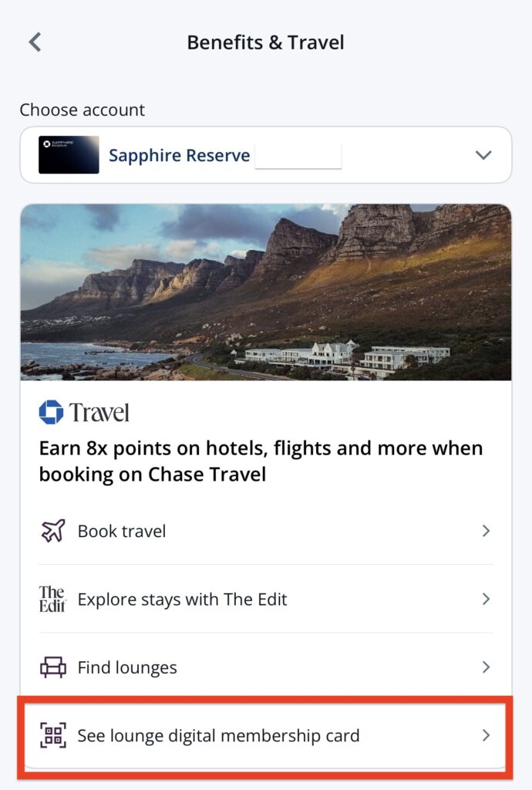Click the Earn 8x points headline
The height and width of the screenshot is (790, 532).
[x=261, y=461]
